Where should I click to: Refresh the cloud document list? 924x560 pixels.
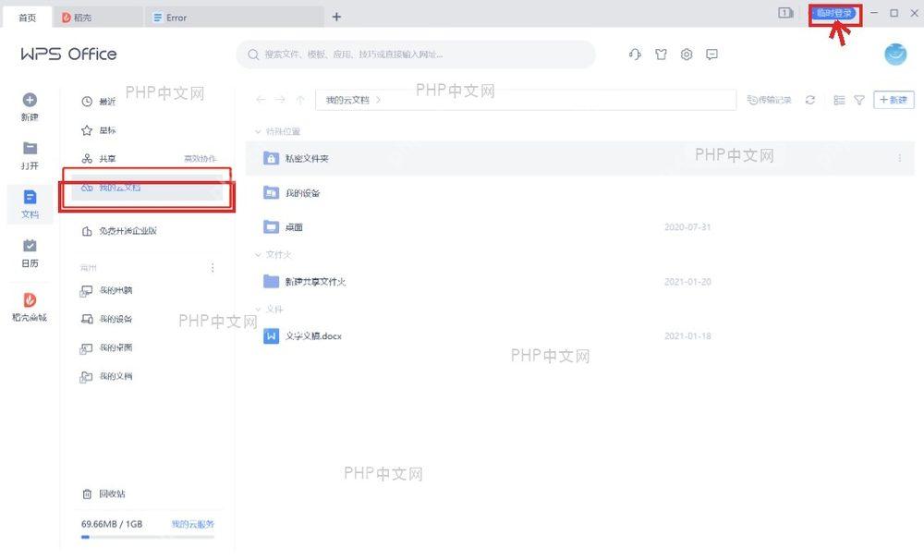pos(810,100)
